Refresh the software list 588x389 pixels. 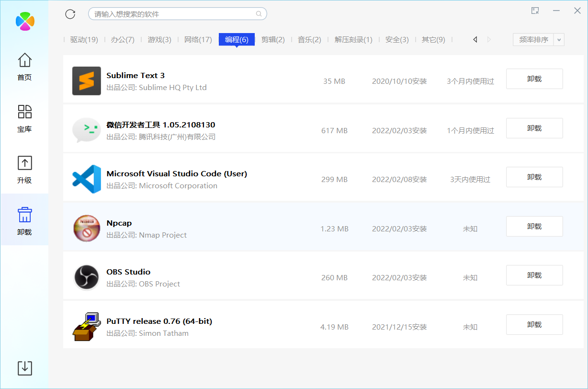pos(70,14)
